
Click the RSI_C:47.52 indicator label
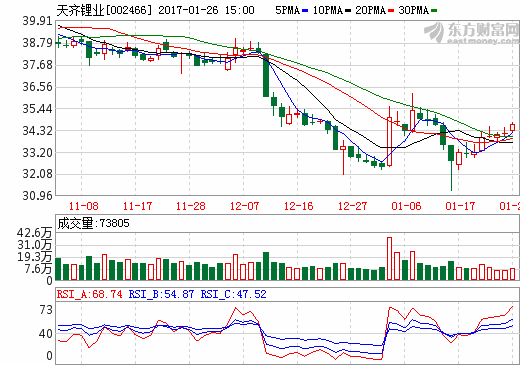pyautogui.click(x=233, y=294)
